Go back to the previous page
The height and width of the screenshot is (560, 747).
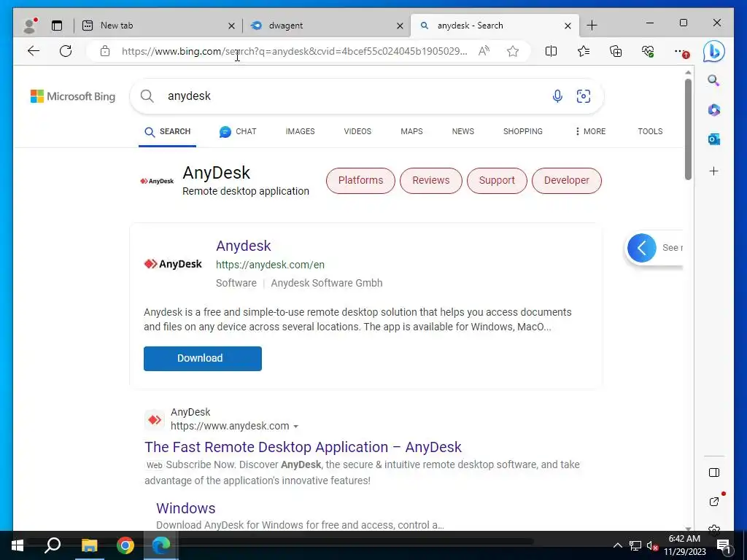(x=34, y=51)
